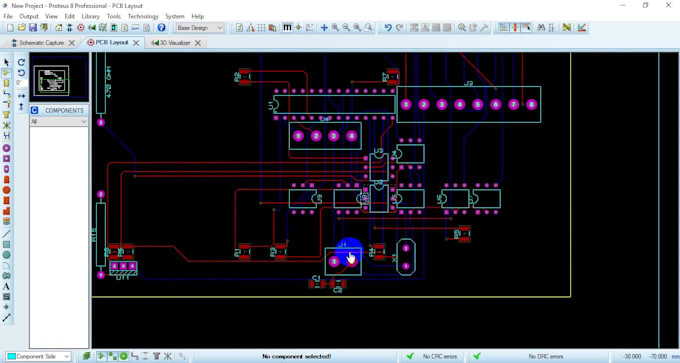Select the Track Mode tool

[7, 94]
